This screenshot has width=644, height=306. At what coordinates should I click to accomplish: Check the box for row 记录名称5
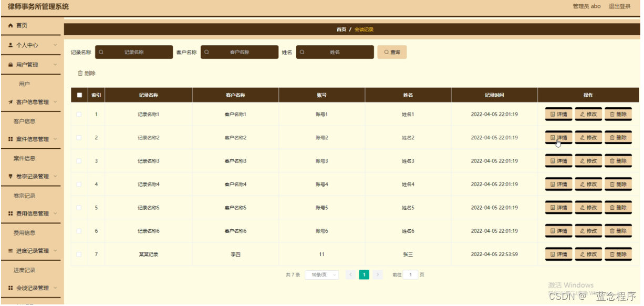point(79,208)
